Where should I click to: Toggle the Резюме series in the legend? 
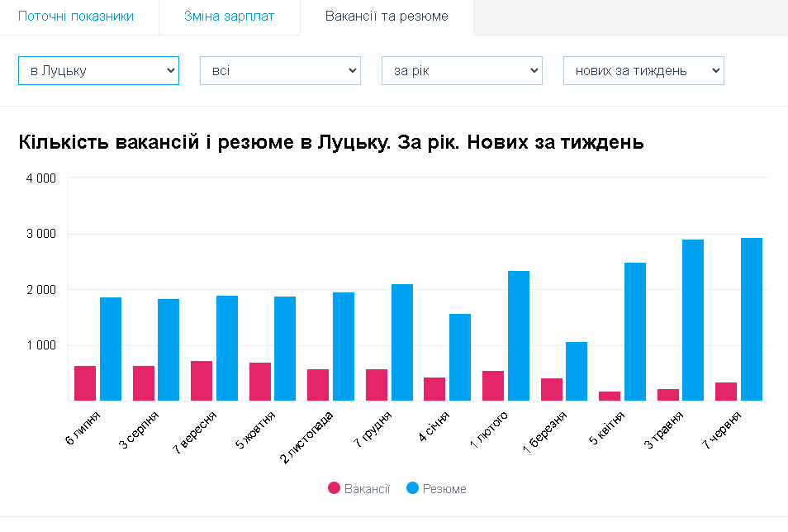(444, 489)
